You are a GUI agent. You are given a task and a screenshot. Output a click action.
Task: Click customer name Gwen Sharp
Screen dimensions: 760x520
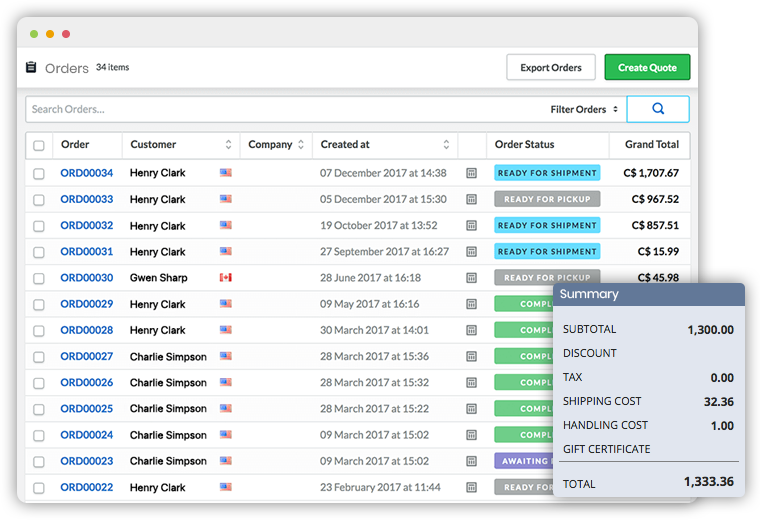(x=158, y=278)
